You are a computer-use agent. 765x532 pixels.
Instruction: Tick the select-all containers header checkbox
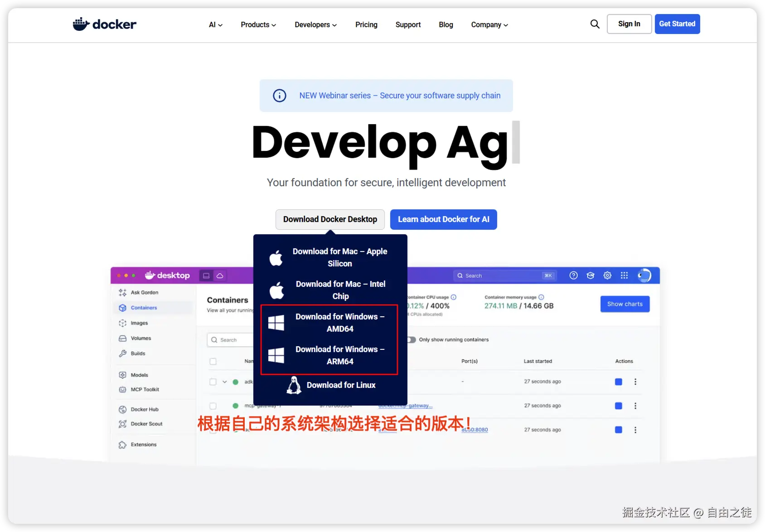pyautogui.click(x=213, y=362)
